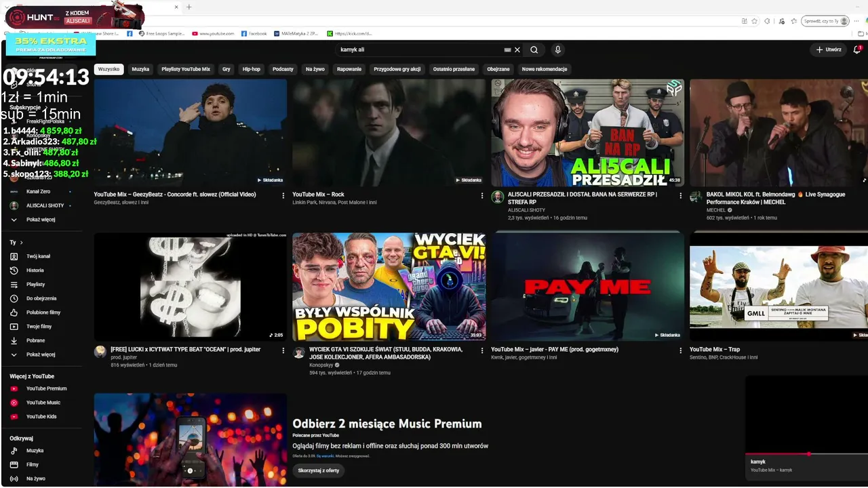Play the ALI5CALI PRZESADZIŁ video thumbnail
Screen dimensions: 868x488
[588, 132]
